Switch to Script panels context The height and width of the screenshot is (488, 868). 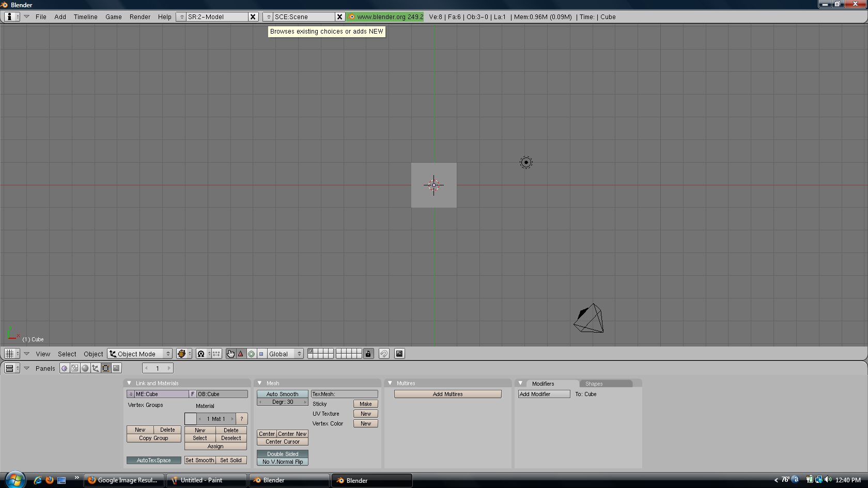75,368
